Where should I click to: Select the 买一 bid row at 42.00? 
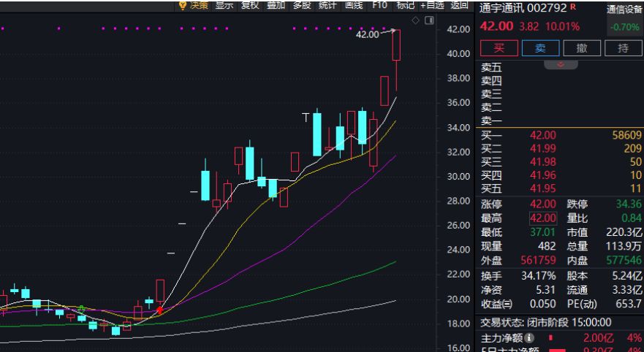[x=561, y=135]
